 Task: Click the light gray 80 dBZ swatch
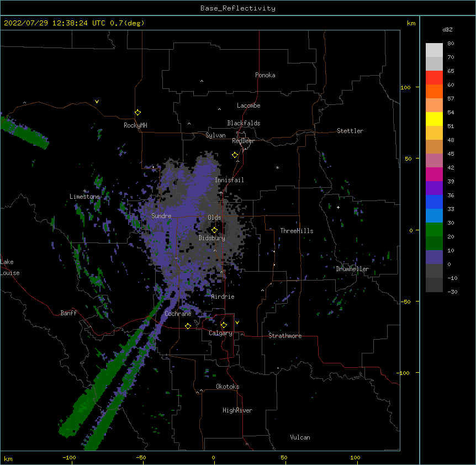click(434, 50)
